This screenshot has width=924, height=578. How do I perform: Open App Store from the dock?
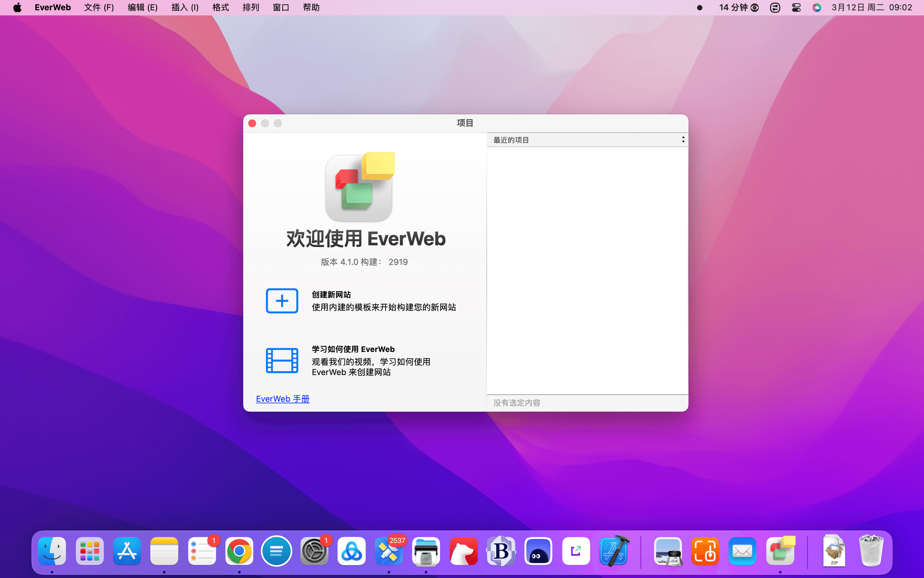[x=127, y=551]
